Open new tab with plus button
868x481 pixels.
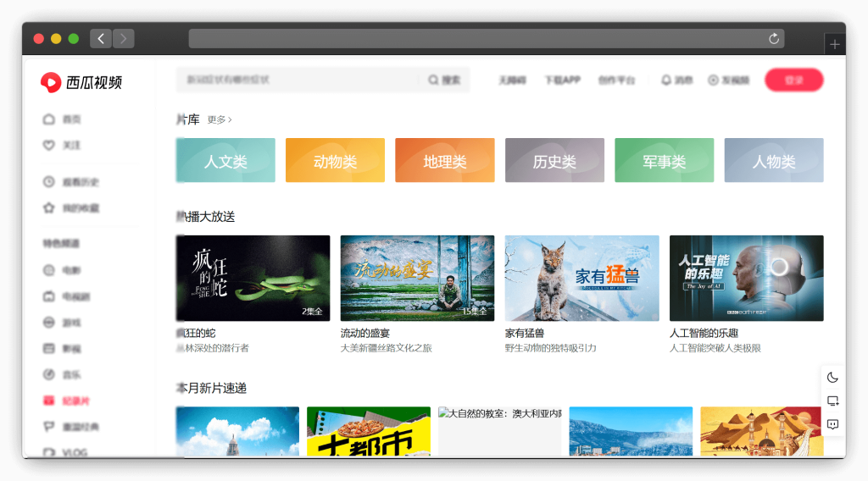click(x=835, y=44)
